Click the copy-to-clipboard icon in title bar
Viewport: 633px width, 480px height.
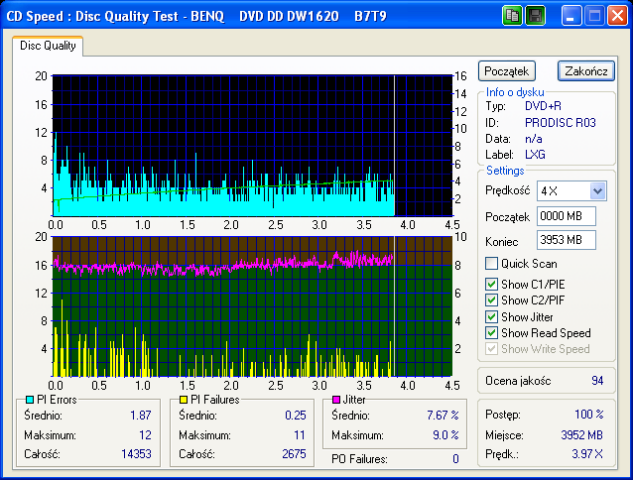point(512,16)
